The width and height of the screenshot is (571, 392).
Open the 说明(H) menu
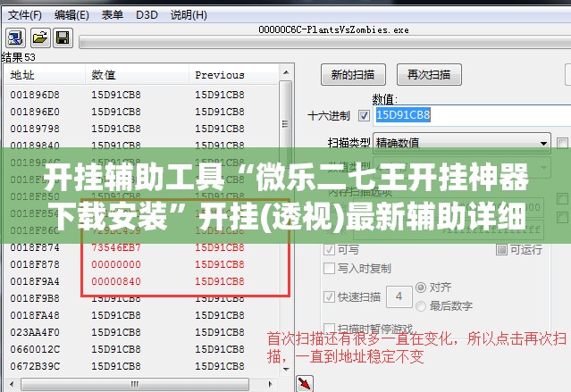coord(189,15)
